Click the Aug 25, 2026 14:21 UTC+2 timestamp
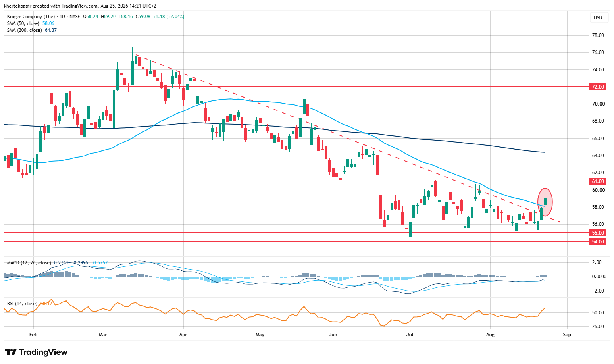Image resolution: width=614 pixels, height=364 pixels. coord(129,6)
